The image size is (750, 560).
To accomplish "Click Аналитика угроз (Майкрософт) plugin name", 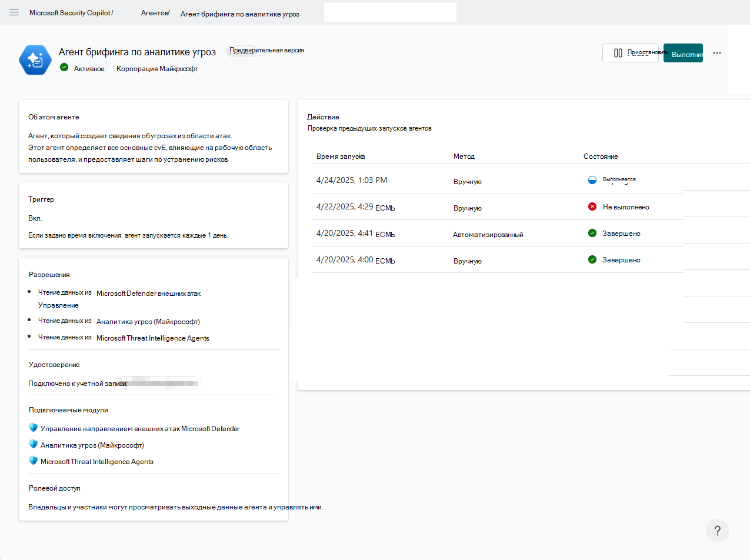I will (92, 445).
